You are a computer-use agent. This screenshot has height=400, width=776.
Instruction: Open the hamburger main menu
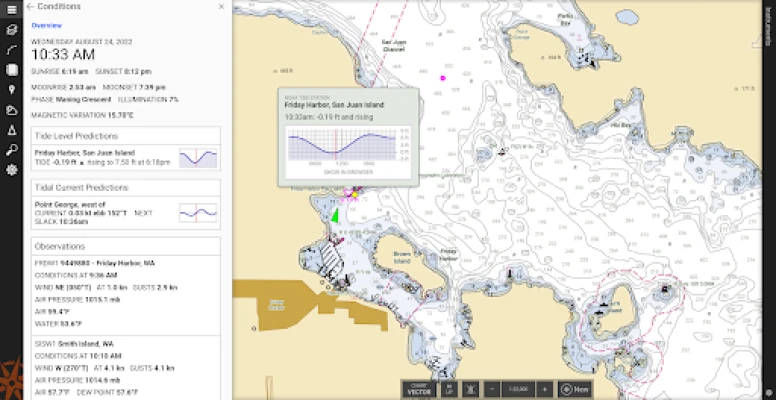(x=11, y=7)
